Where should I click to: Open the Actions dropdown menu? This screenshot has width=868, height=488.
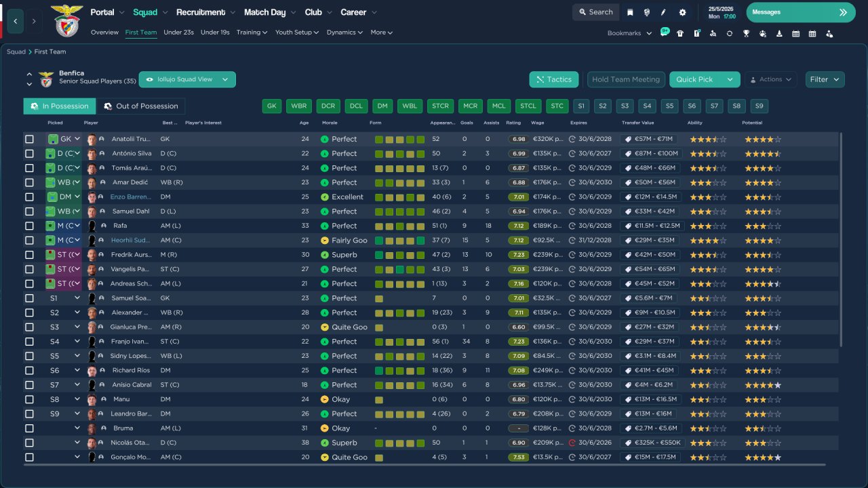click(x=770, y=79)
